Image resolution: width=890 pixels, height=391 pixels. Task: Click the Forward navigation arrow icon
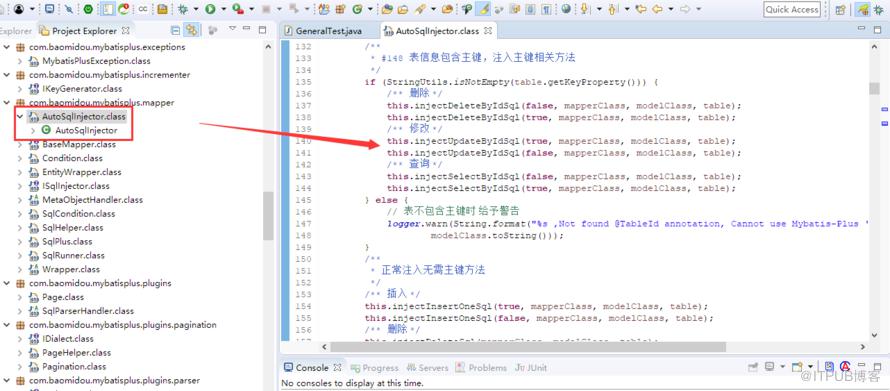[685, 9]
